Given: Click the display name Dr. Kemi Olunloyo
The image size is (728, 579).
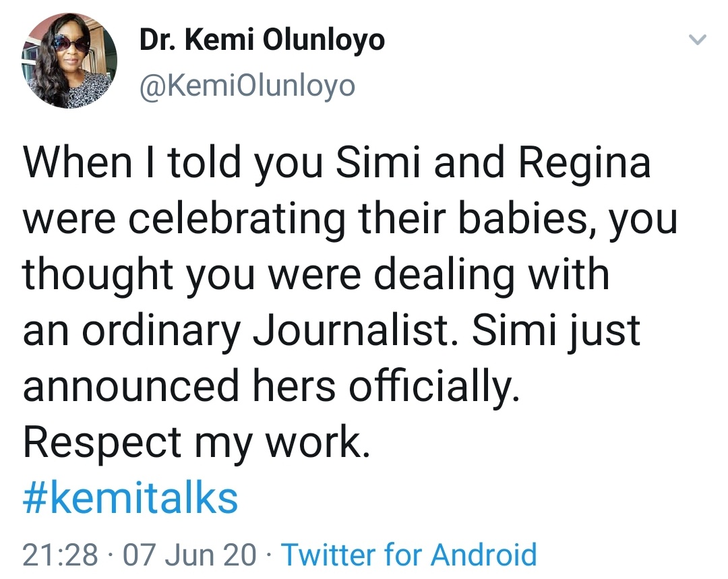Looking at the screenshot, I should click(x=262, y=41).
